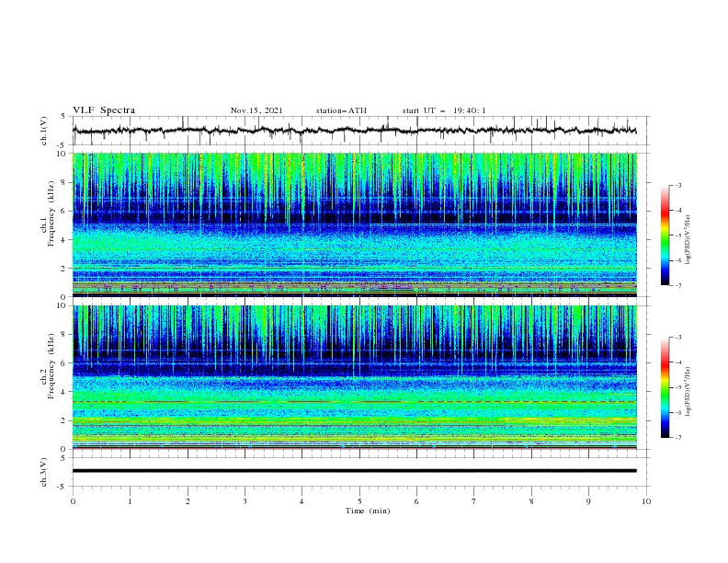Click the "6" minute tick on time axis

pos(416,501)
